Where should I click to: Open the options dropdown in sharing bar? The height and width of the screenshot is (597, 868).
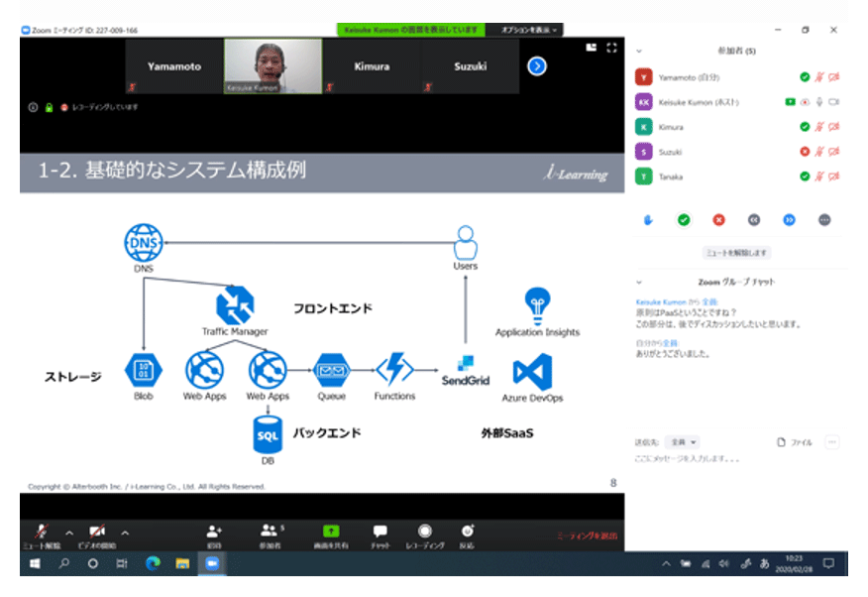(x=529, y=31)
